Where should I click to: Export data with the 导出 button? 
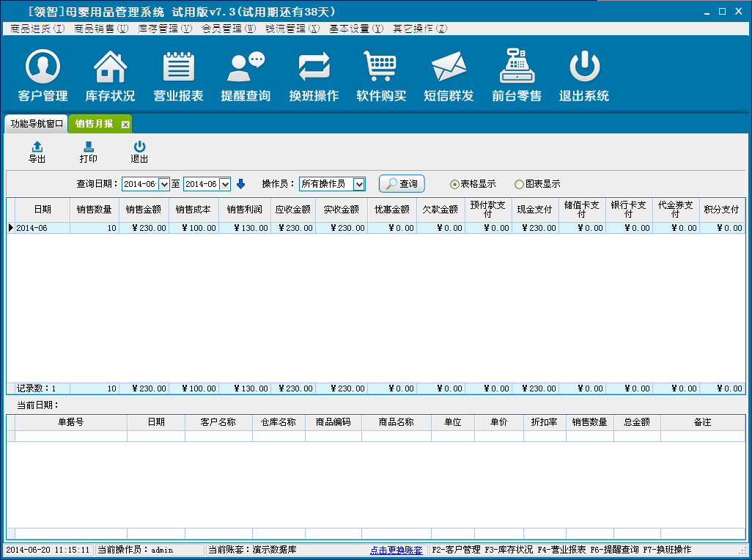pos(37,152)
